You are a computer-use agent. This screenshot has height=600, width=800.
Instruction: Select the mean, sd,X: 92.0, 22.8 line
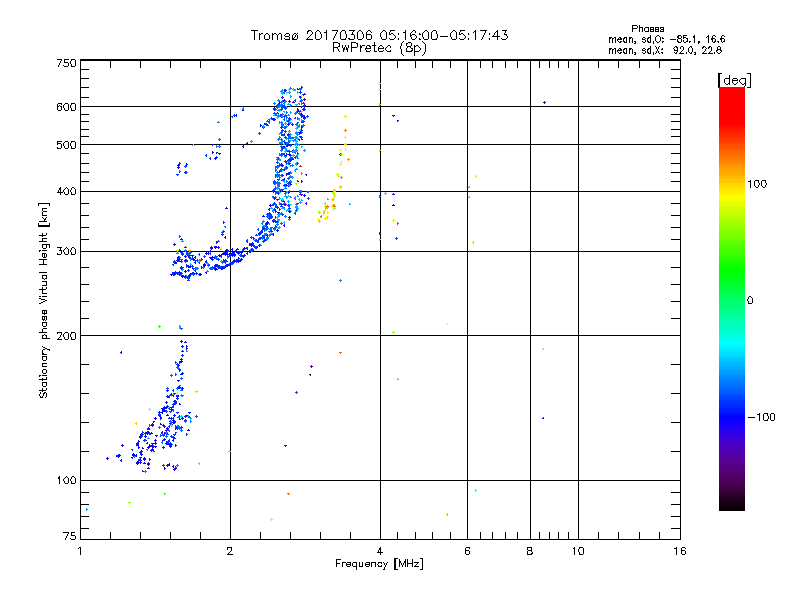tap(665, 50)
